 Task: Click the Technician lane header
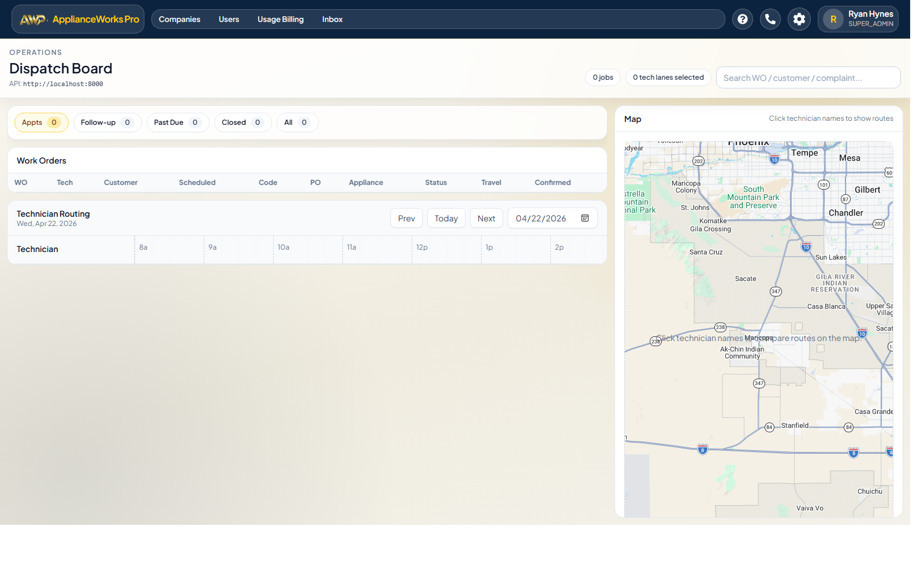(x=38, y=249)
